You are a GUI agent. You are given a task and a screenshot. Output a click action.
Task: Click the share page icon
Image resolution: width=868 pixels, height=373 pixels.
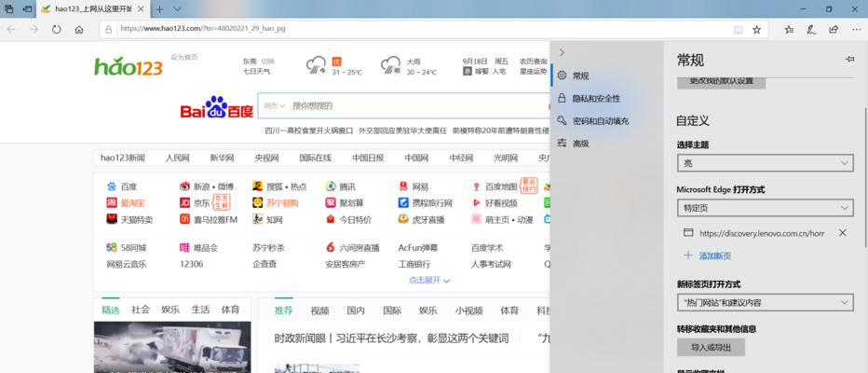tap(834, 30)
